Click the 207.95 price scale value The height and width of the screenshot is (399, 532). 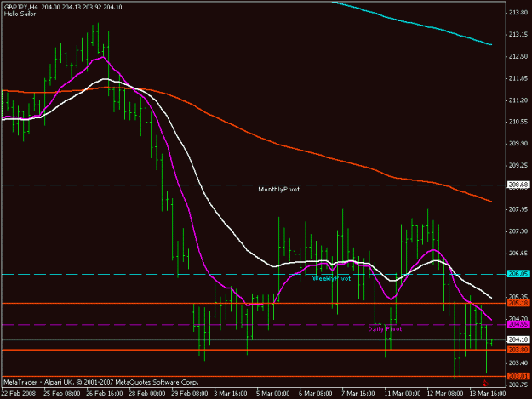click(518, 209)
